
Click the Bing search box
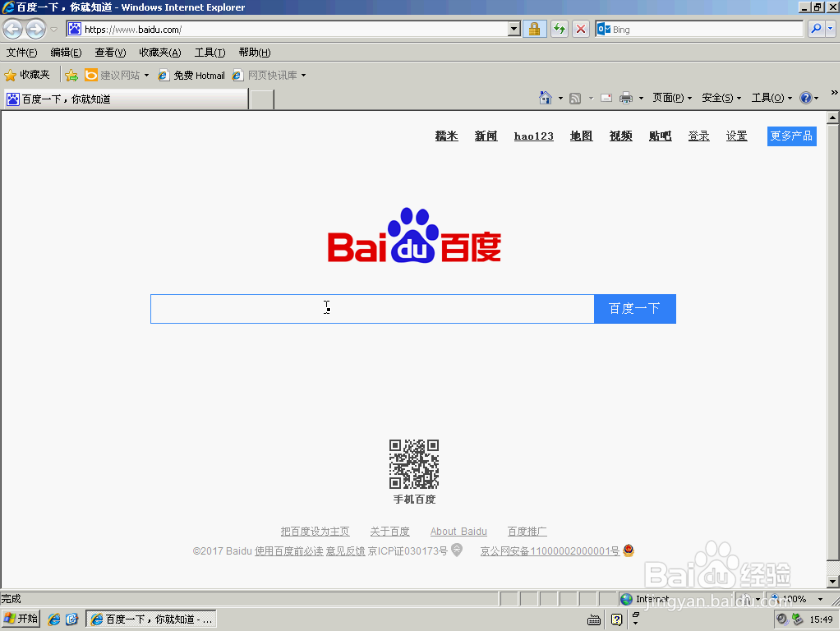click(699, 29)
